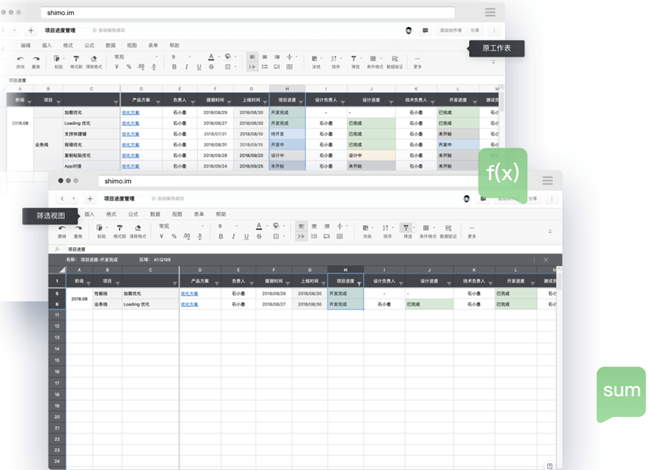Image resolution: width=649 pixels, height=470 pixels.
Task: Click the filter funnel icon in the front toolbar
Action: coord(406,228)
